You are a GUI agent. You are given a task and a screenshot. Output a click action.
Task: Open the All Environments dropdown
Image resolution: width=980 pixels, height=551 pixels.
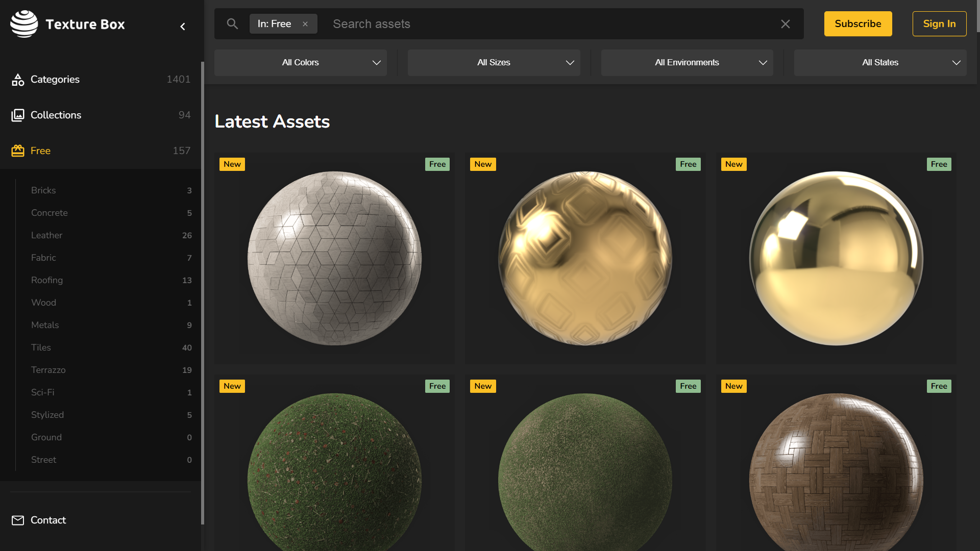pyautogui.click(x=687, y=63)
